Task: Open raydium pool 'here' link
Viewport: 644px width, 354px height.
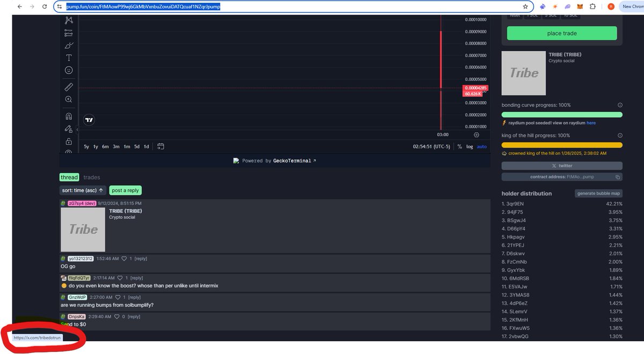Action: (591, 123)
